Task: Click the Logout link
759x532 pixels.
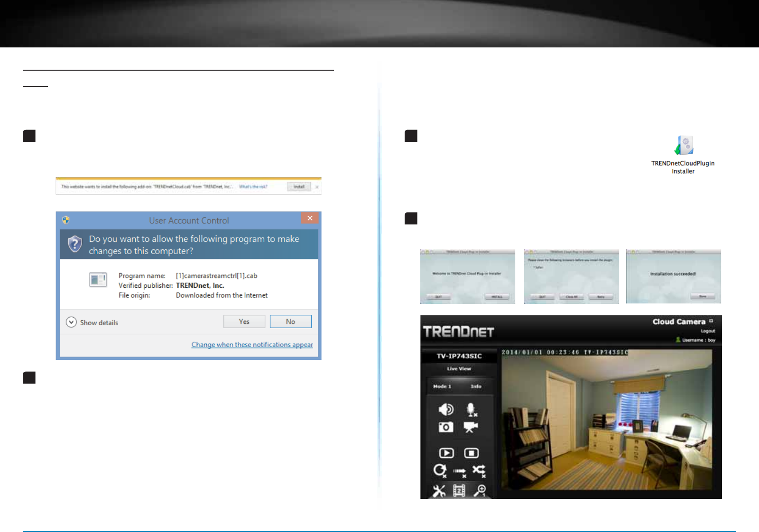Action: [x=708, y=331]
